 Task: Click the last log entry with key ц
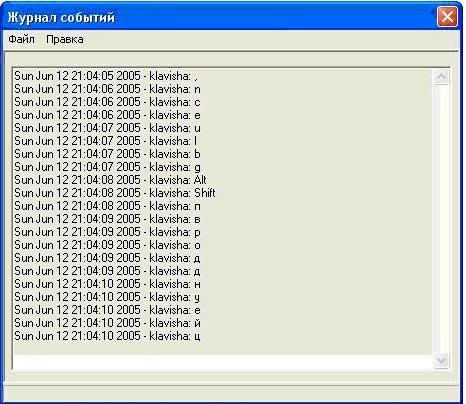[107, 336]
